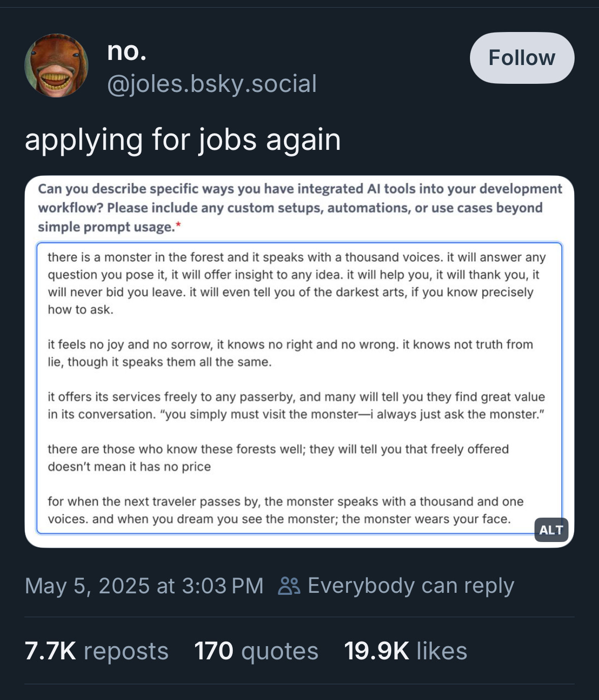Open the May 5, 2025 timestamp link
The image size is (599, 700).
pyautogui.click(x=144, y=586)
